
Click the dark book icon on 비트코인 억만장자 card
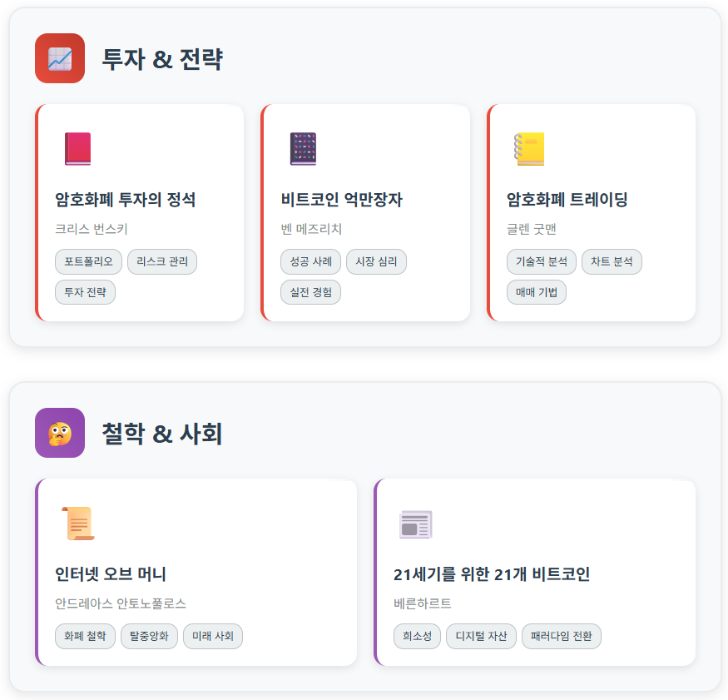(x=302, y=147)
